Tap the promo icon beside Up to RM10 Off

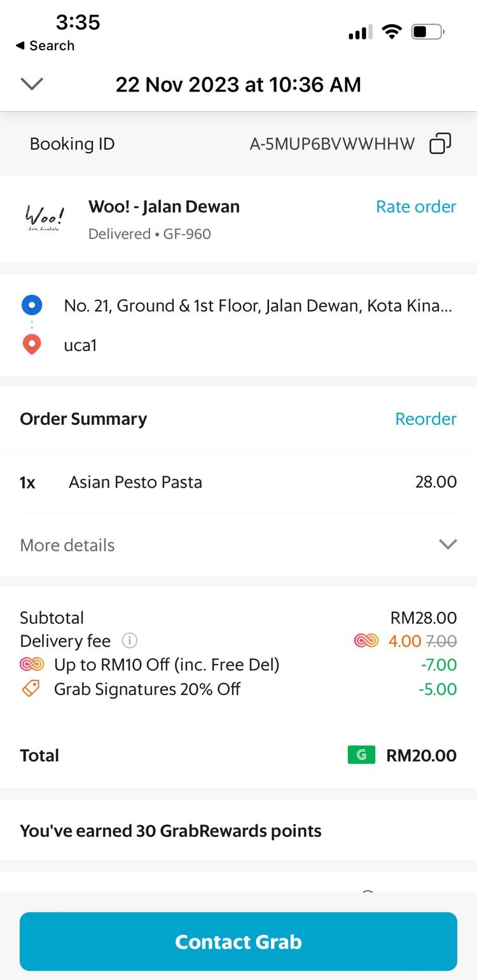[x=31, y=665]
